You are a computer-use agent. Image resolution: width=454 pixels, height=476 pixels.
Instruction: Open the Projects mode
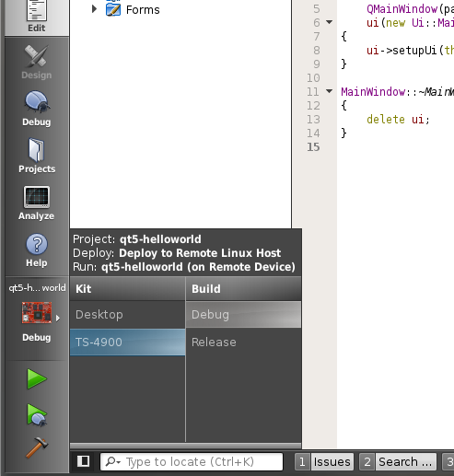(x=37, y=156)
